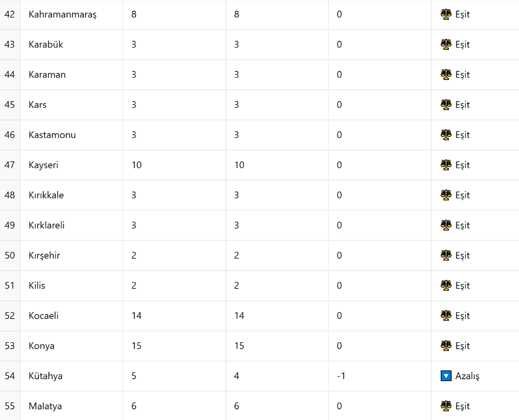Click the Eşit label in Kırşehir row
Viewport: 519px width, 420px height.
tap(463, 255)
